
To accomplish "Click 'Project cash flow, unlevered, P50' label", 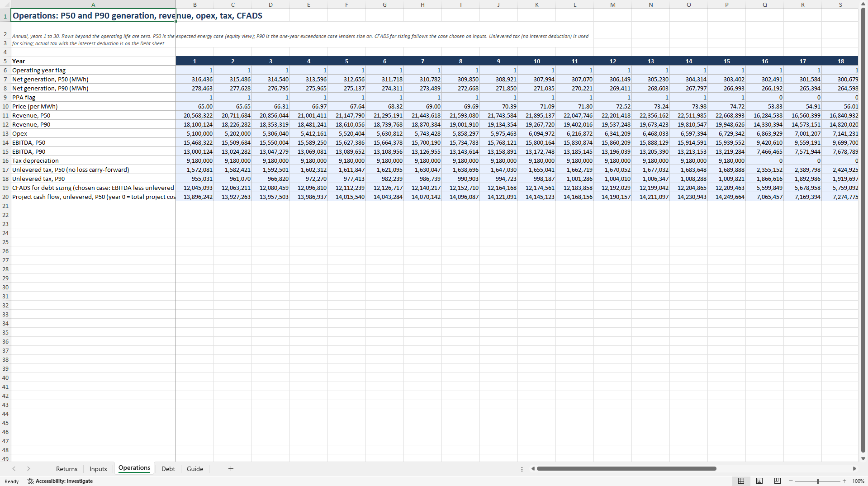I will click(94, 197).
